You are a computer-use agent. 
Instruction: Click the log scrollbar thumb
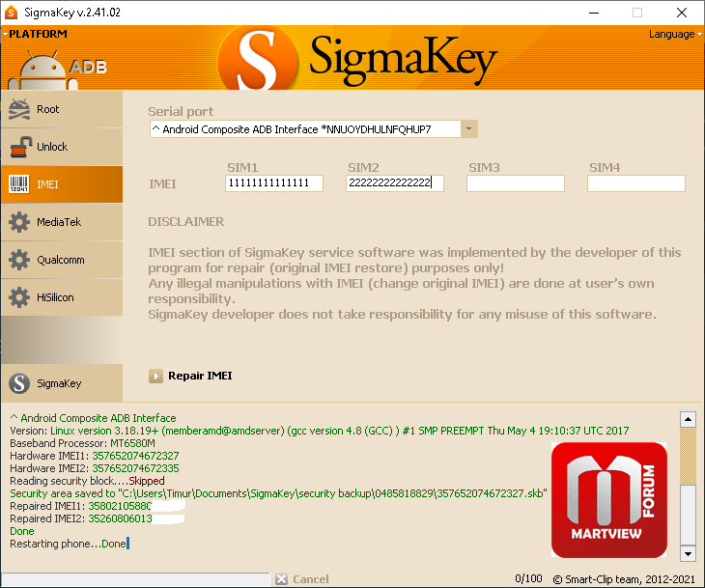pyautogui.click(x=688, y=516)
